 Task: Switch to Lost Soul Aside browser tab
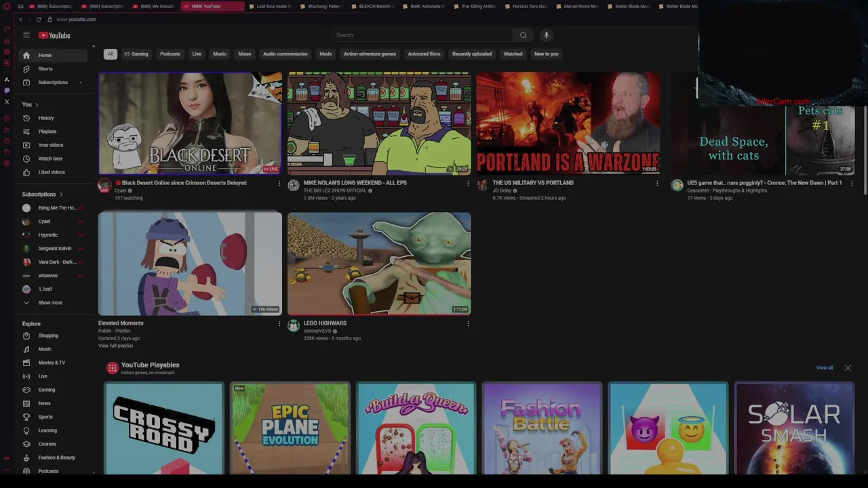pos(270,6)
